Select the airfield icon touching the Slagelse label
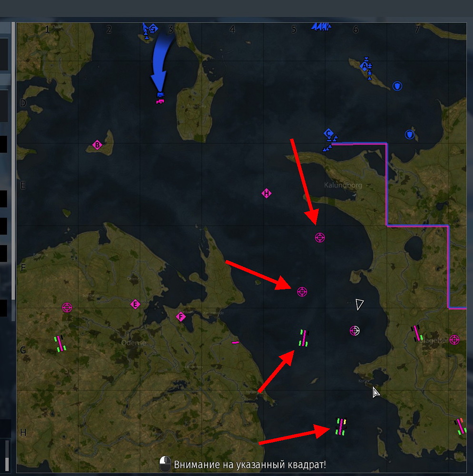The height and width of the screenshot is (476, 473). (x=417, y=333)
